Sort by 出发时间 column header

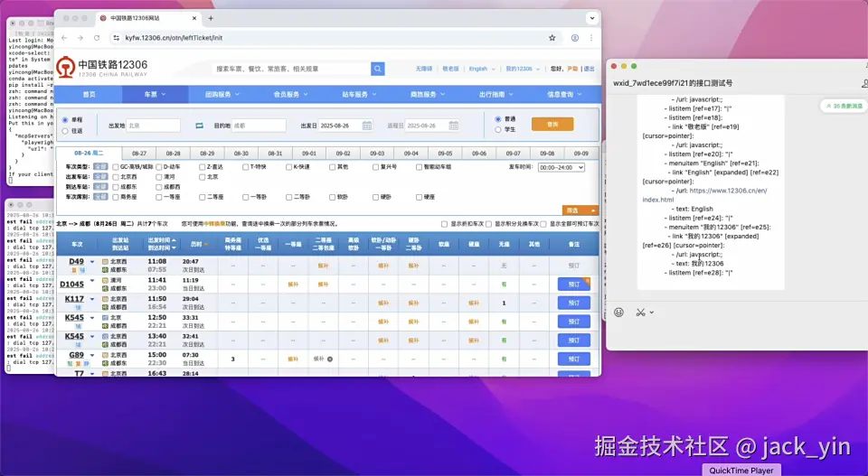pos(161,240)
